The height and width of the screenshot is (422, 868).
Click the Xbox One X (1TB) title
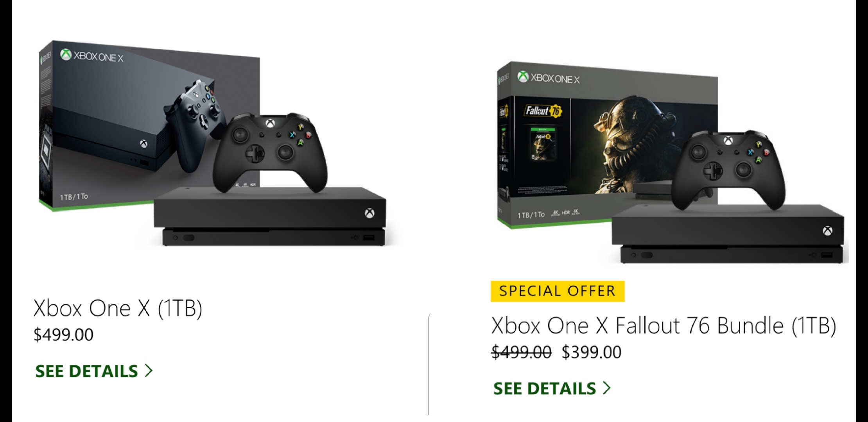(118, 308)
